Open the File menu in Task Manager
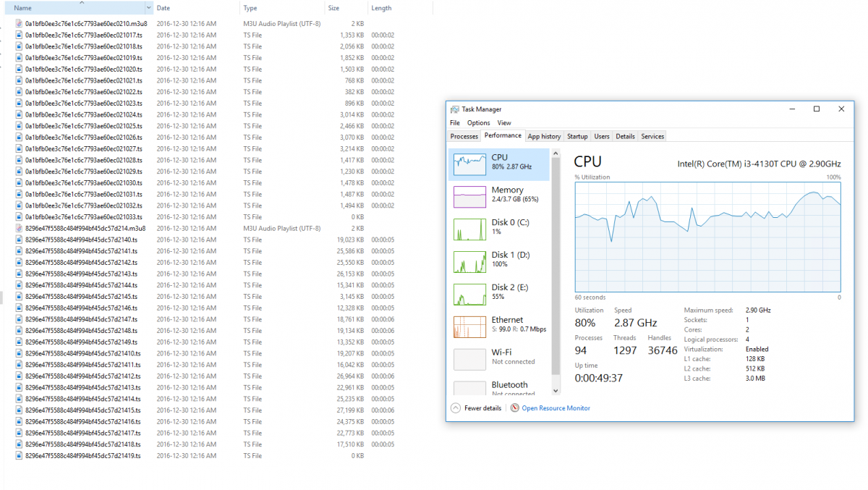Viewport: 868px width, 490px height. (454, 123)
